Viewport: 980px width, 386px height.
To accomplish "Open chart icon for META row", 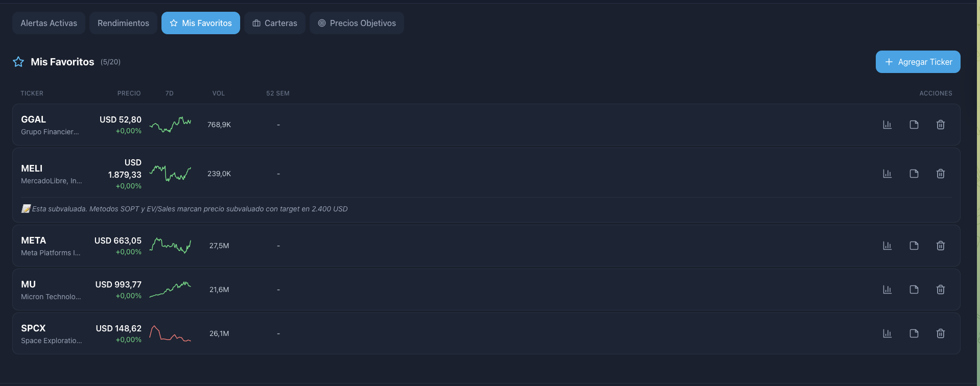I will coord(887,246).
